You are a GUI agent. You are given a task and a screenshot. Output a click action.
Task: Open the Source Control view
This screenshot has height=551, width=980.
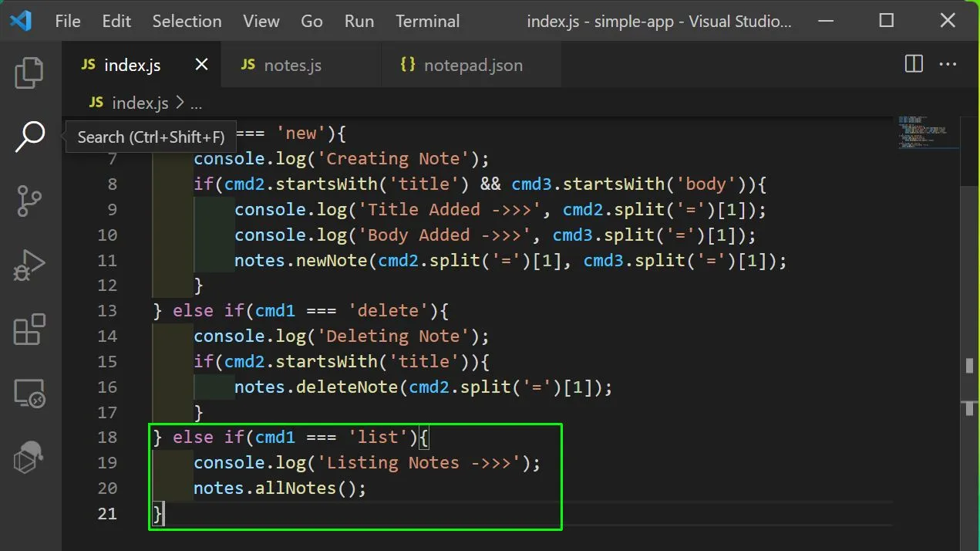[30, 201]
